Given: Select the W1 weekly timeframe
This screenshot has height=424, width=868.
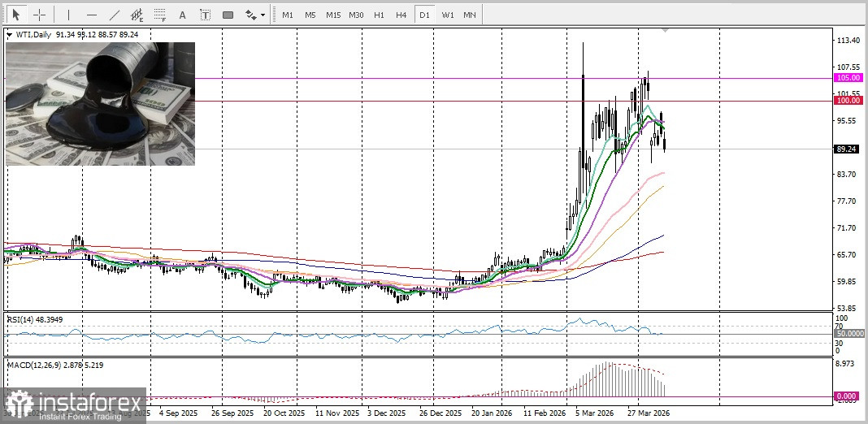Looking at the screenshot, I should click(x=447, y=15).
